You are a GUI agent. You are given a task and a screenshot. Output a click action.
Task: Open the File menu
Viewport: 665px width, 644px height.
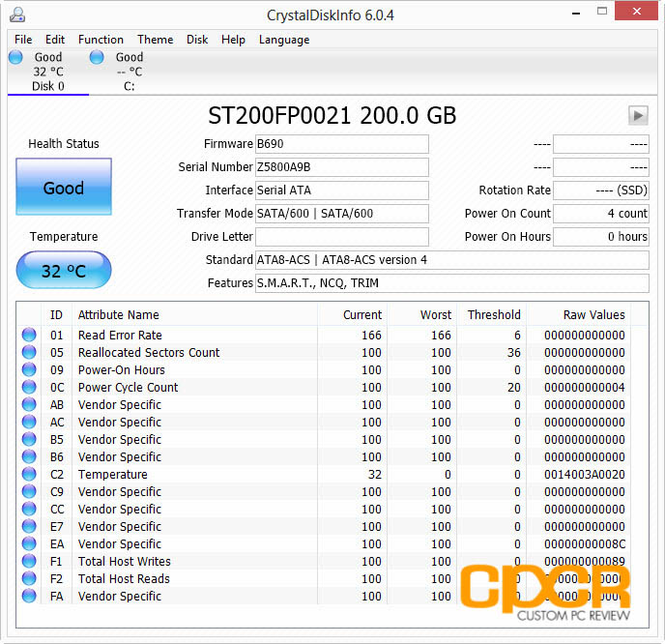pos(23,40)
